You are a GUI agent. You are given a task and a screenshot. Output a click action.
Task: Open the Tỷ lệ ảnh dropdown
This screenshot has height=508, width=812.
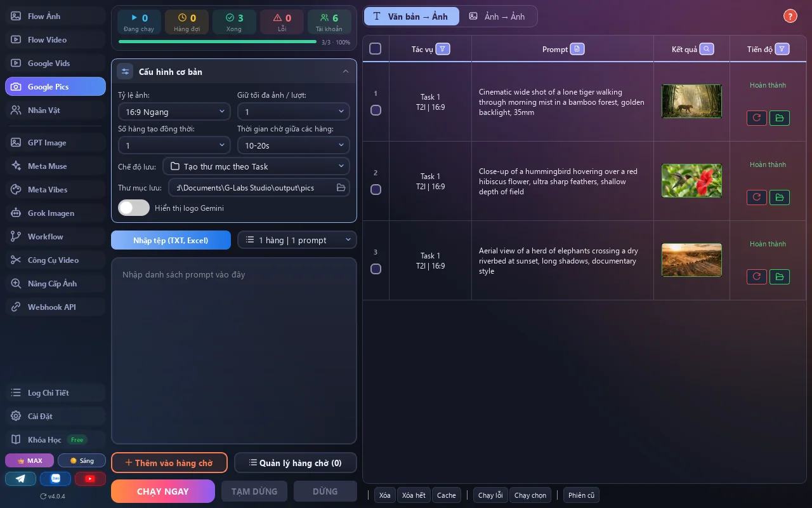(x=173, y=111)
